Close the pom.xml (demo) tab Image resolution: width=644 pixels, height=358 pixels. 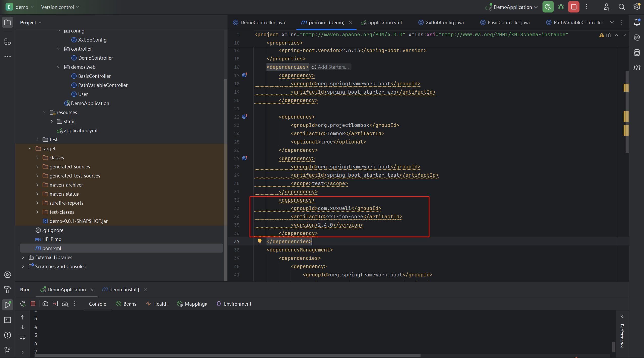click(350, 22)
